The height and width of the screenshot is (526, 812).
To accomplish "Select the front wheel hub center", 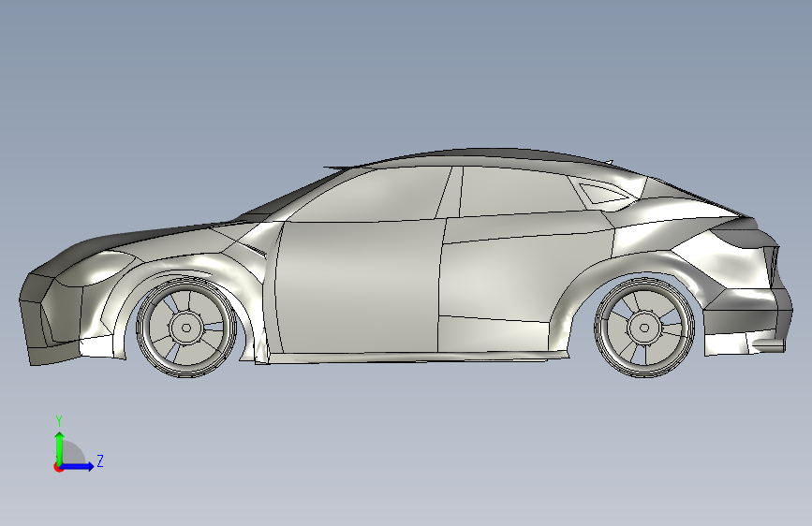I will tap(186, 328).
